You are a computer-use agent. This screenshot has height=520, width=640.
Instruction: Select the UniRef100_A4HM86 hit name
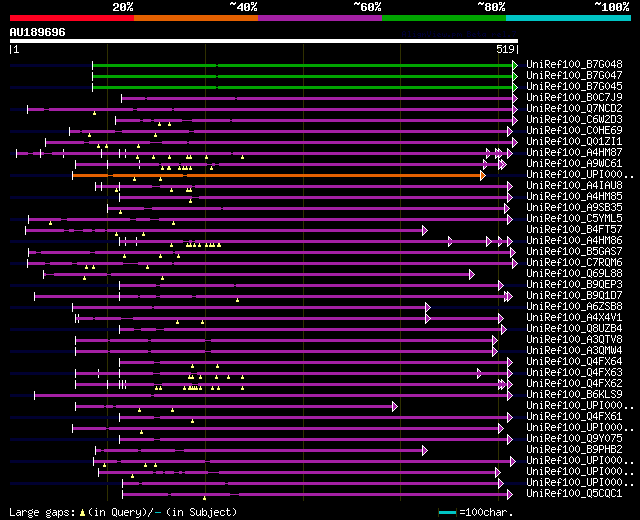574,241
